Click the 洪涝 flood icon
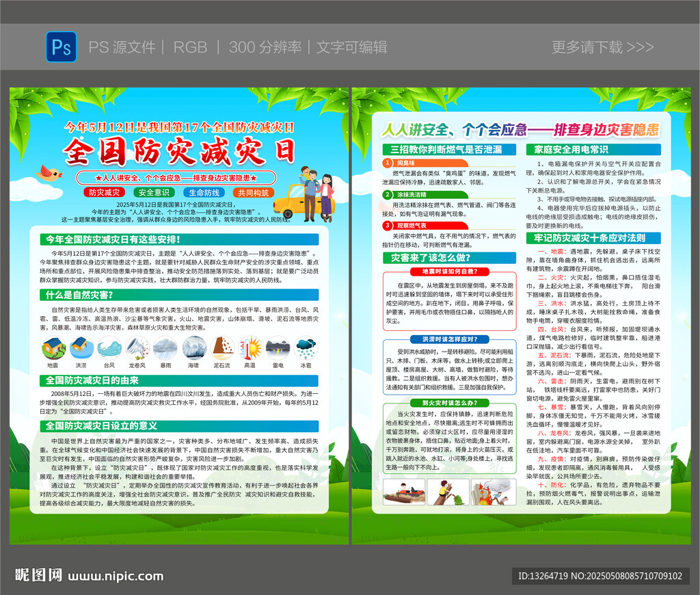Screen dimensions: 700x595 [x=81, y=348]
